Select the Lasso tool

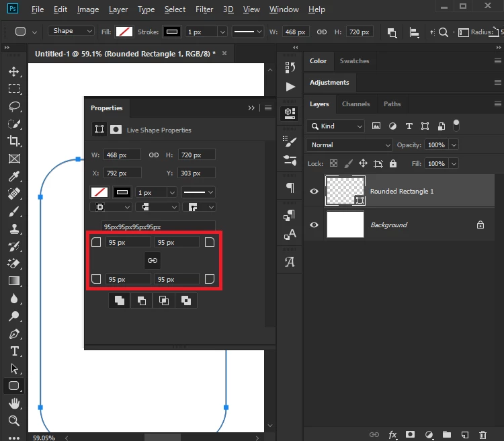[x=14, y=106]
